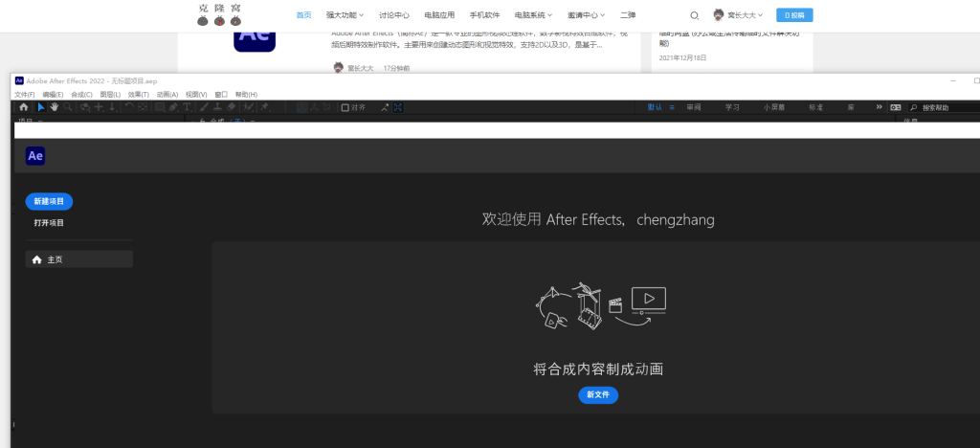980x448 pixels.
Task: Click the View Axis mode icon
Action: (x=327, y=107)
